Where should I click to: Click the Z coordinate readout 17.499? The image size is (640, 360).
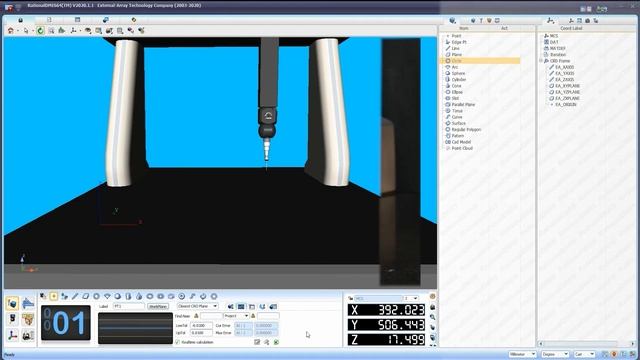tap(386, 340)
